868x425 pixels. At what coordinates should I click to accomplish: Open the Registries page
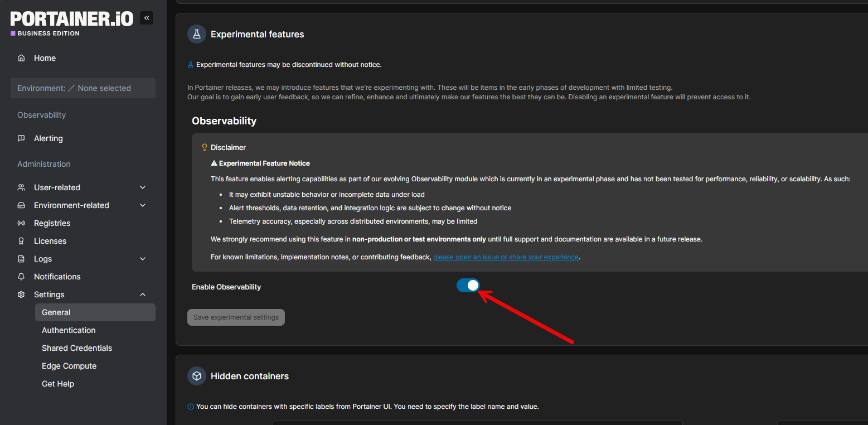(52, 223)
